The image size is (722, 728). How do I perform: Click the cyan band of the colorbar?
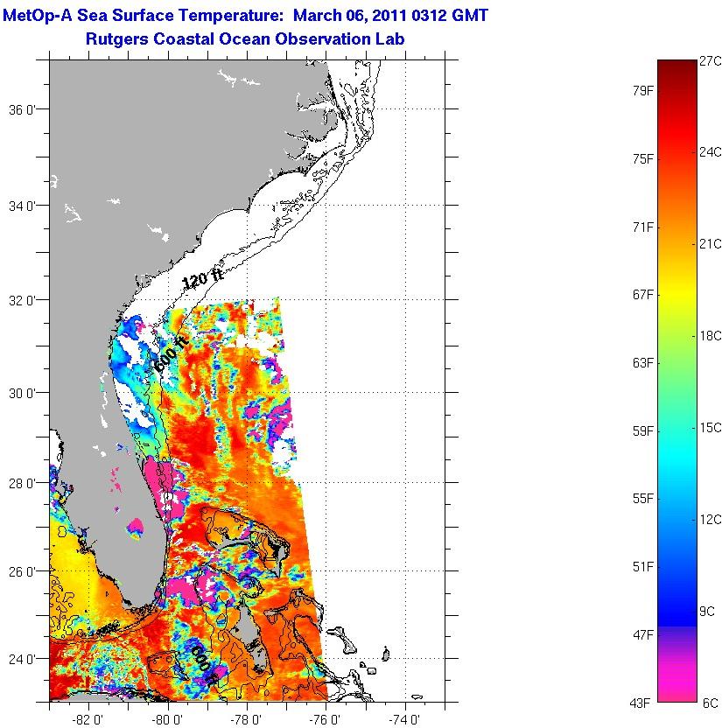click(x=677, y=455)
